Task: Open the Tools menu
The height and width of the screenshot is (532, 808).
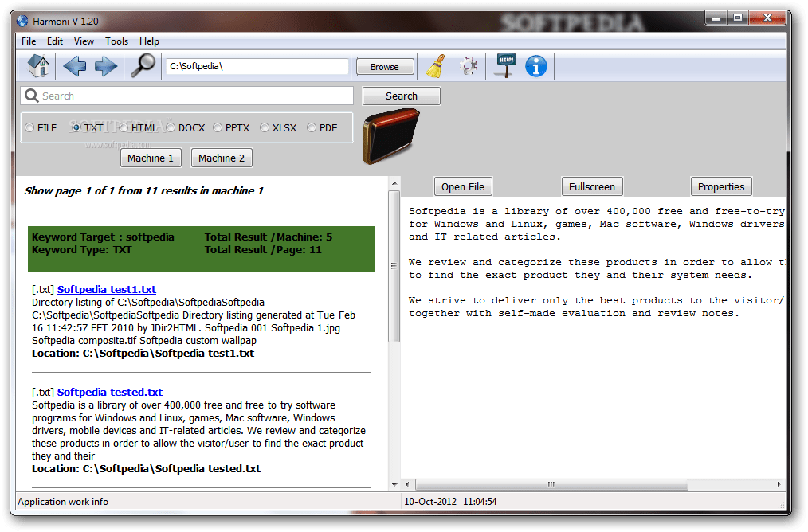Action: [116, 41]
